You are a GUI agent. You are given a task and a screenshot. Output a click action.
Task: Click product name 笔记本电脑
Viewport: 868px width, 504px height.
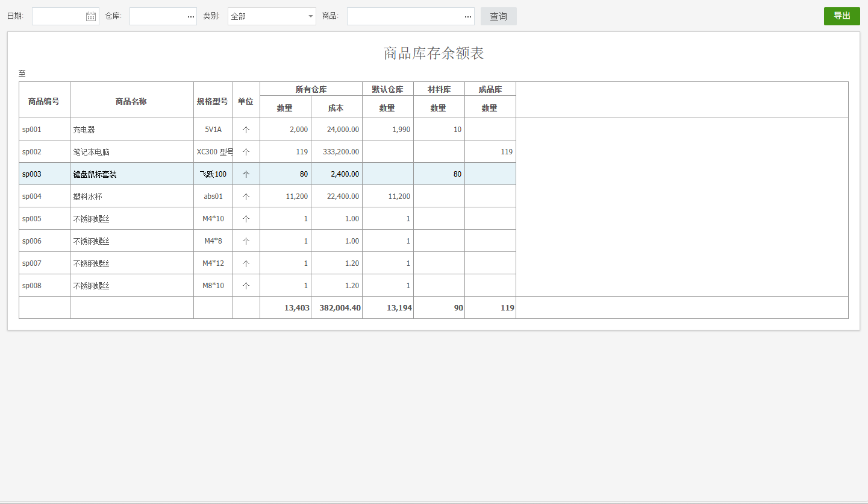(x=91, y=152)
